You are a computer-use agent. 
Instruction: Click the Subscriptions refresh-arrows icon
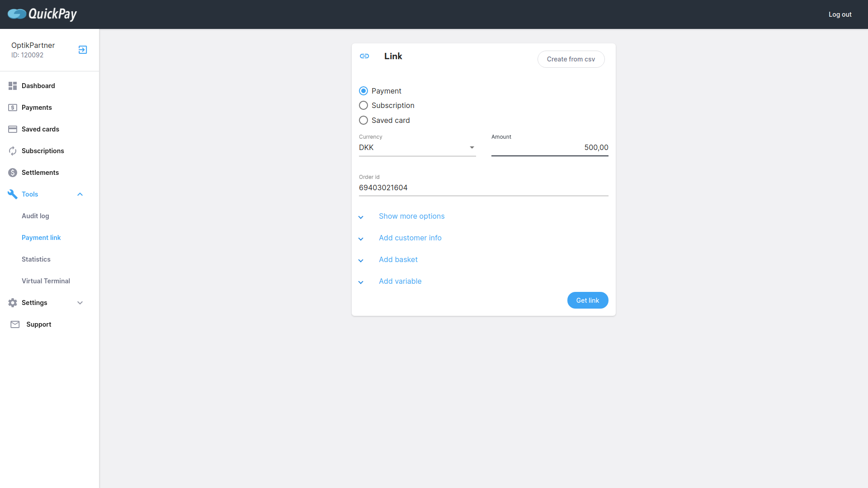click(x=13, y=151)
